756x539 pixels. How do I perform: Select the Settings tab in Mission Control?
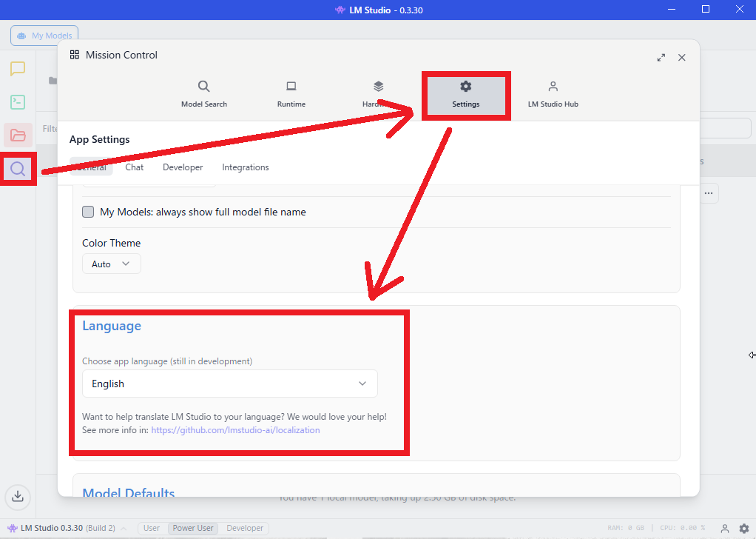click(x=466, y=94)
